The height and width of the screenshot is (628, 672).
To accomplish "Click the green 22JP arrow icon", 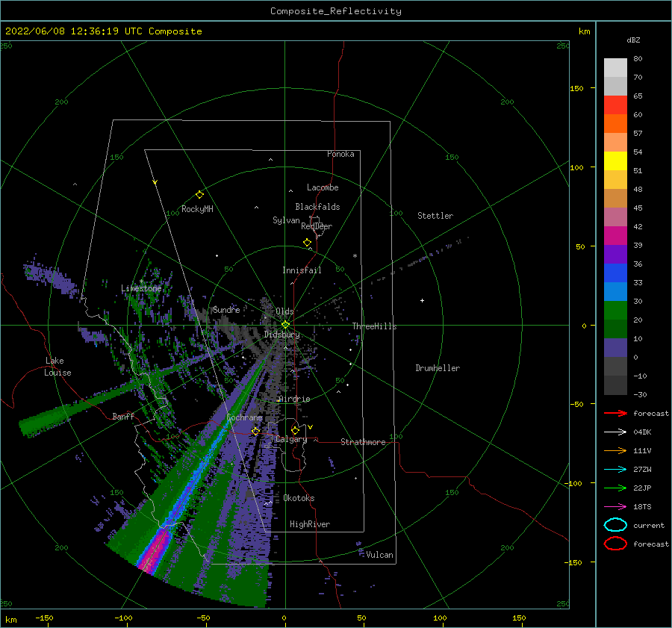I will (x=615, y=488).
